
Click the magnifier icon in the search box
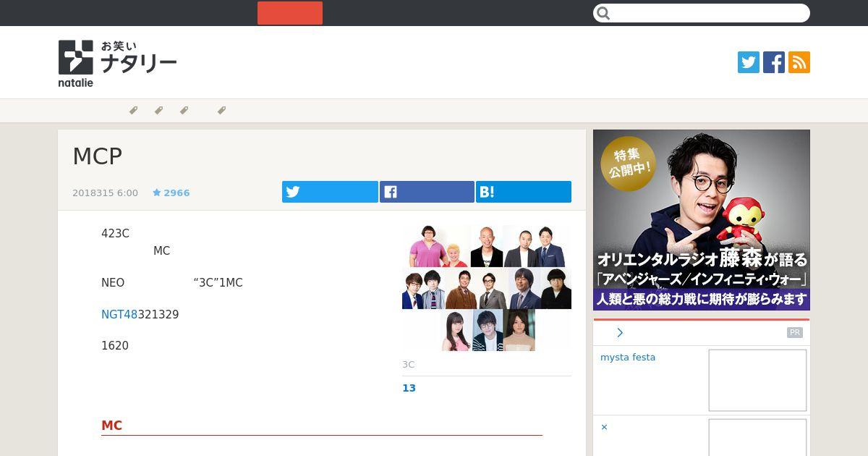pyautogui.click(x=604, y=13)
